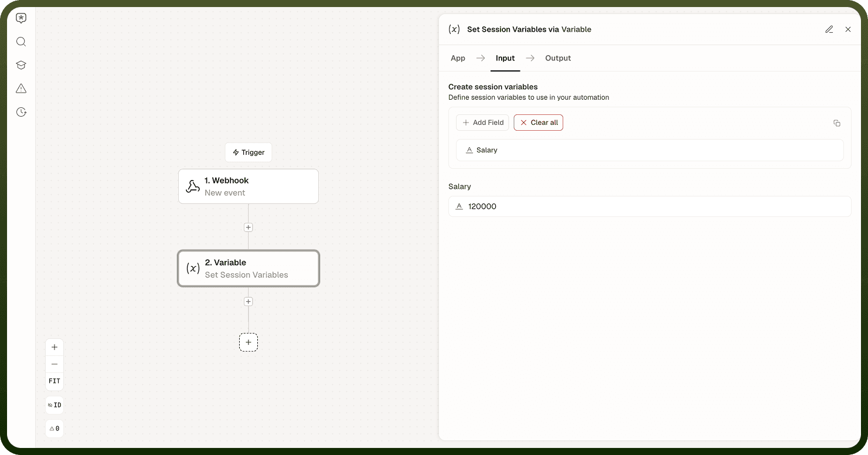Screen dimensions: 868x455
Task: Switch to the App tab
Action: [458, 58]
